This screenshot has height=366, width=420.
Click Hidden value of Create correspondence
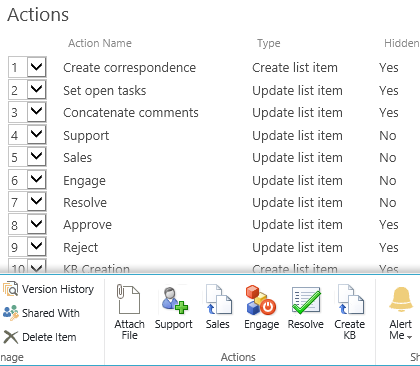click(x=389, y=68)
